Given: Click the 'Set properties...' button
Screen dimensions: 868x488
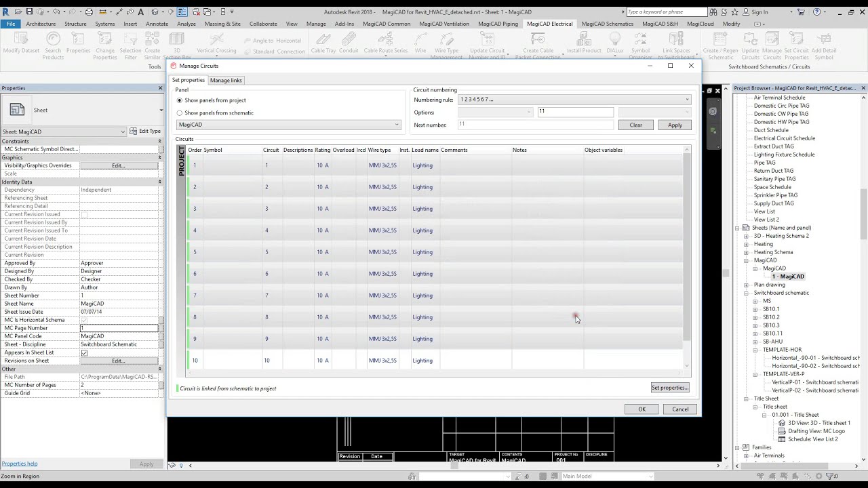Looking at the screenshot, I should pyautogui.click(x=670, y=388).
